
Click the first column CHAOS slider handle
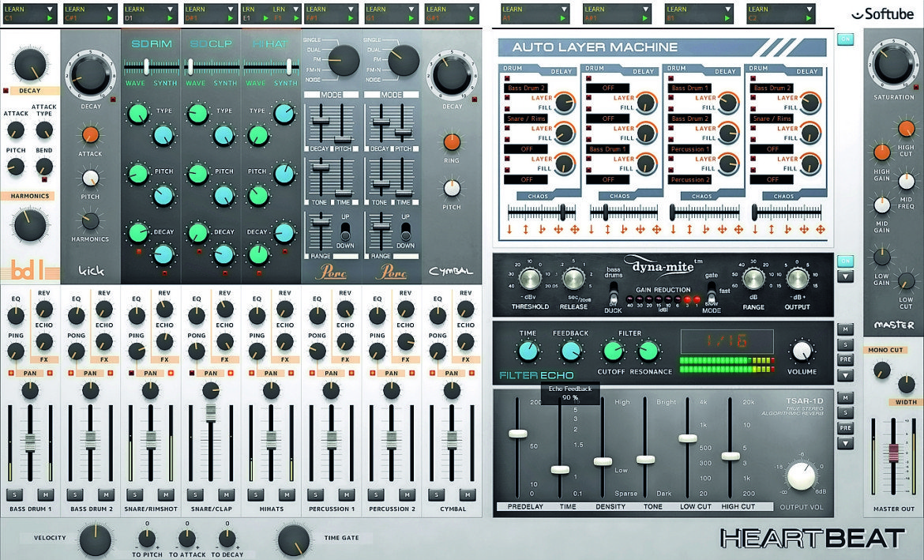[563, 212]
